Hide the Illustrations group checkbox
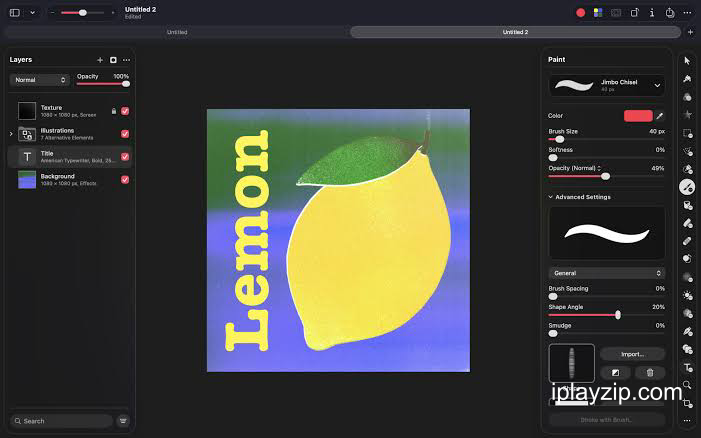Screen dimensions: 701x438 tap(125, 134)
